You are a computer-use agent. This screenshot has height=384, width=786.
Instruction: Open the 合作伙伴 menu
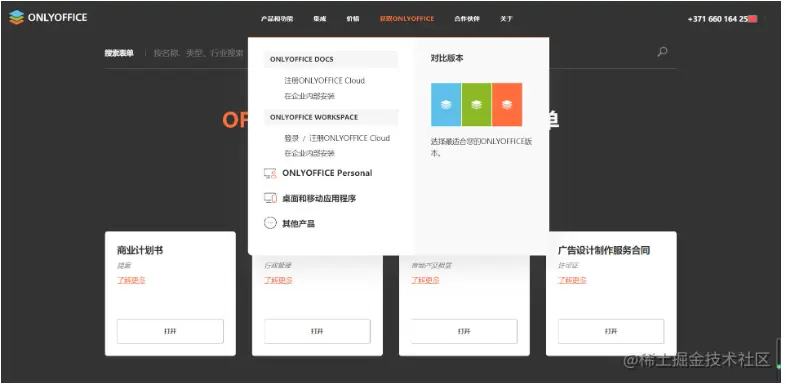tap(467, 19)
